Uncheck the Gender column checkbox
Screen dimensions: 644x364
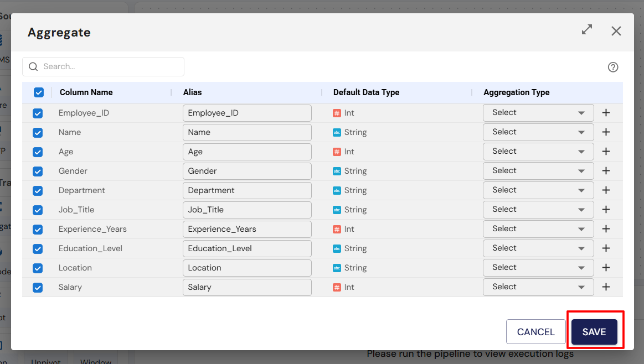[x=38, y=171]
